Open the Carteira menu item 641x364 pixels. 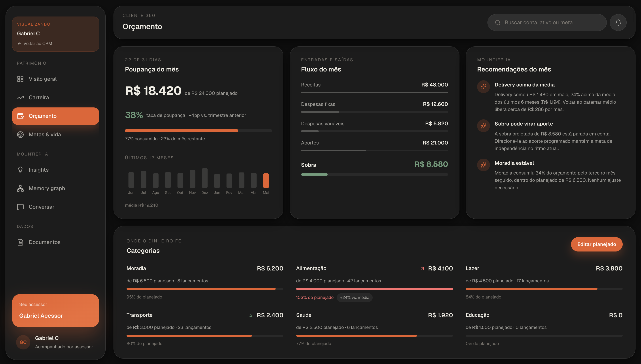tap(56, 98)
